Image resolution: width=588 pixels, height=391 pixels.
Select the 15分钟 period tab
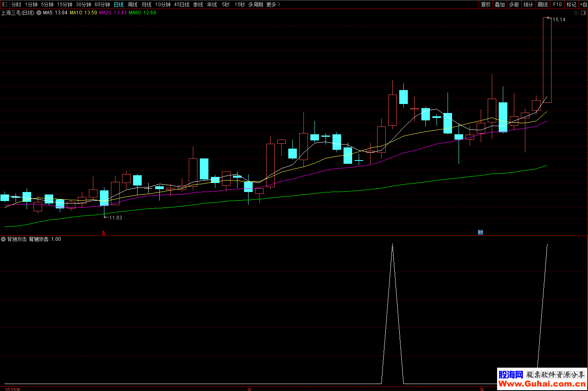(x=64, y=5)
